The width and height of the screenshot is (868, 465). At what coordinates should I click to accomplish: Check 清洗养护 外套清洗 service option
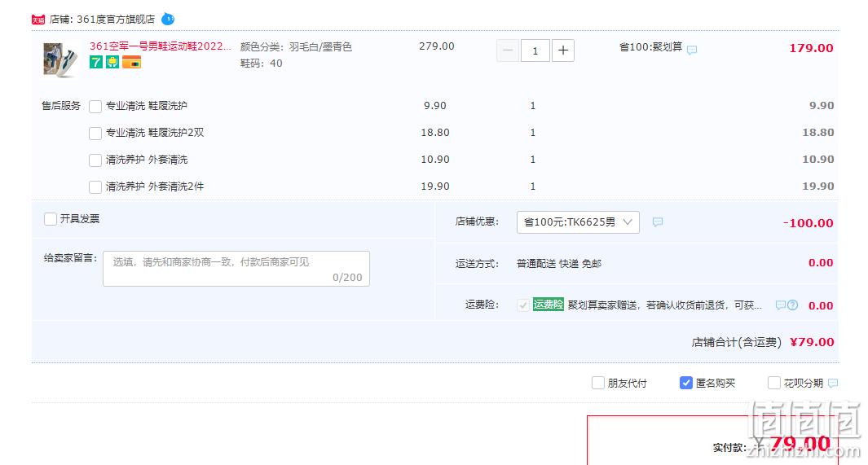pos(95,160)
